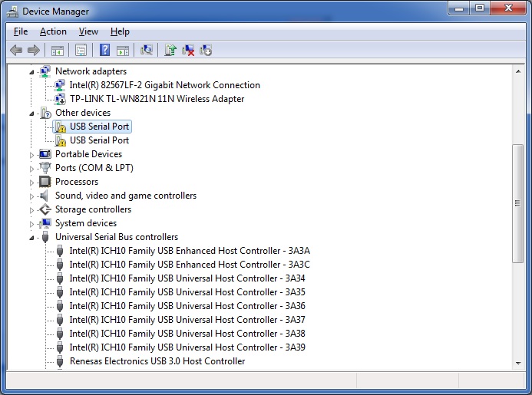This screenshot has height=395, width=532.
Task: Click the vertical scrollbar up arrow
Action: coord(518,71)
